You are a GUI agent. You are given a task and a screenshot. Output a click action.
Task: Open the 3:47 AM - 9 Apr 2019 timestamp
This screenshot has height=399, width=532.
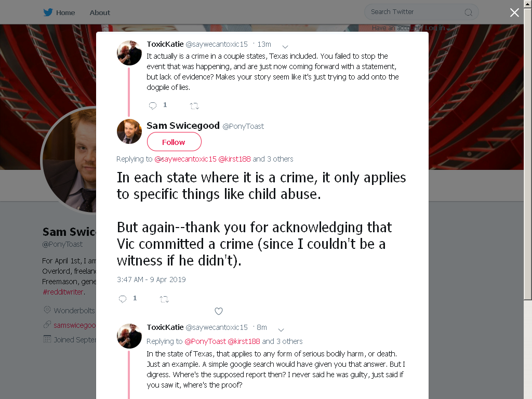(x=151, y=280)
